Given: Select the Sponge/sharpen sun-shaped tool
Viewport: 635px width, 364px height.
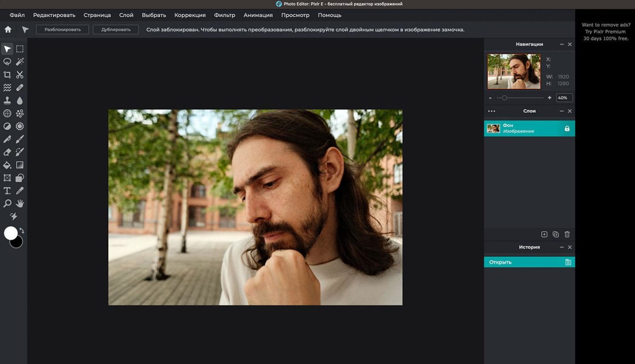Looking at the screenshot, I should tap(20, 126).
